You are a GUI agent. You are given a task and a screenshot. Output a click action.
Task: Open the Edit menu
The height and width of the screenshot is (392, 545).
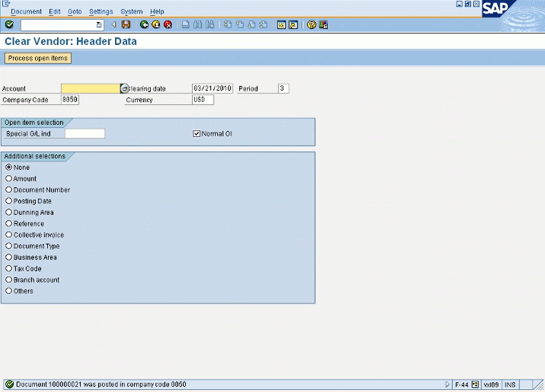54,11
